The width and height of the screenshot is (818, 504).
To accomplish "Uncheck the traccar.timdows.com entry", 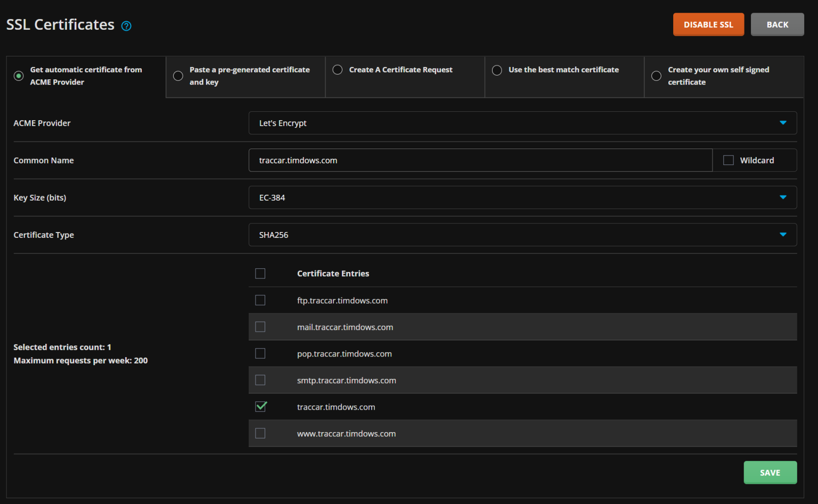I will 260,407.
